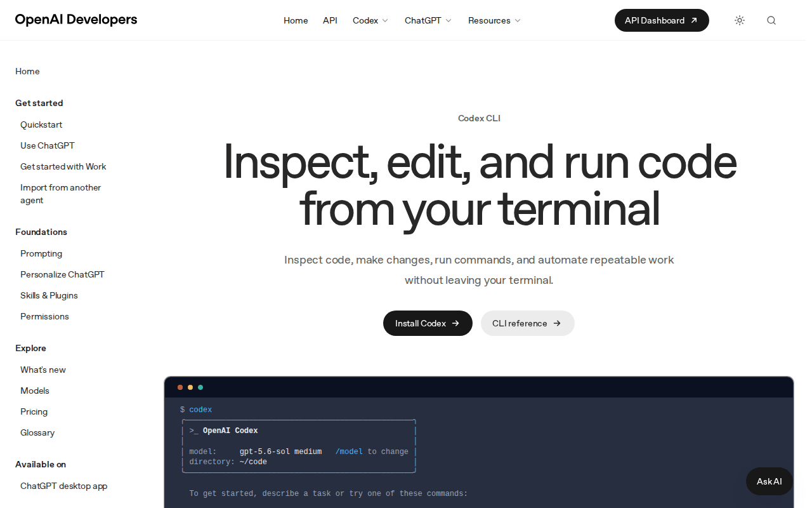The height and width of the screenshot is (508, 812).
Task: Click the Available on section heading
Action: pyautogui.click(x=41, y=464)
